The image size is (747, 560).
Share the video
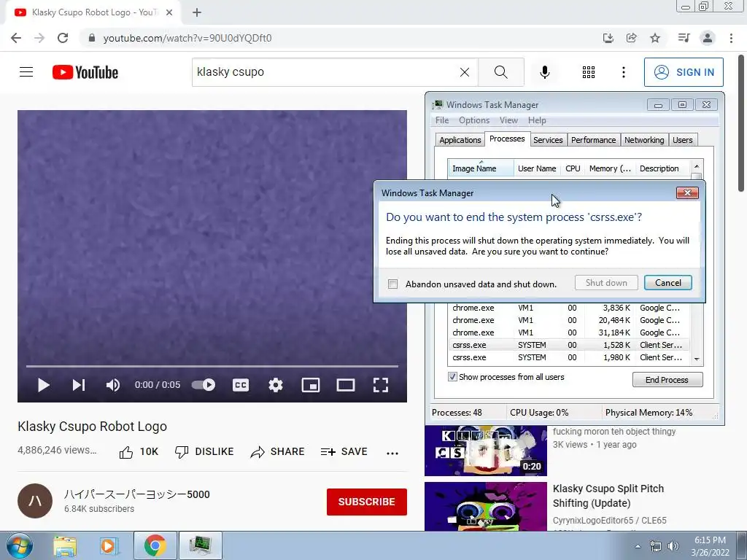[x=277, y=452]
